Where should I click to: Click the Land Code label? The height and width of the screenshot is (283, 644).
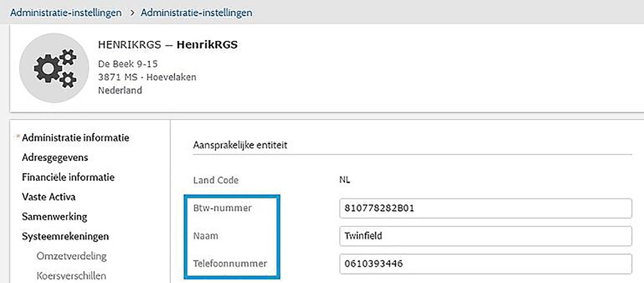point(216,180)
